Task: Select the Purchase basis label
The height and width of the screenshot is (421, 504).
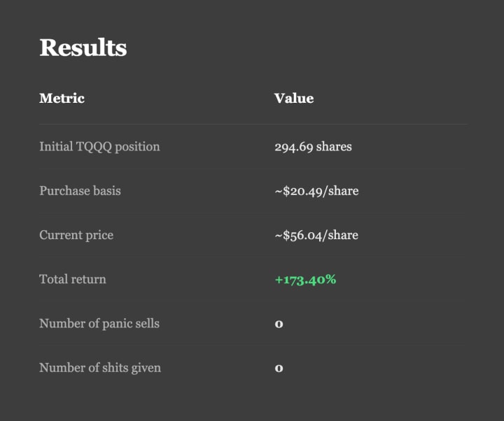Action: pyautogui.click(x=80, y=191)
